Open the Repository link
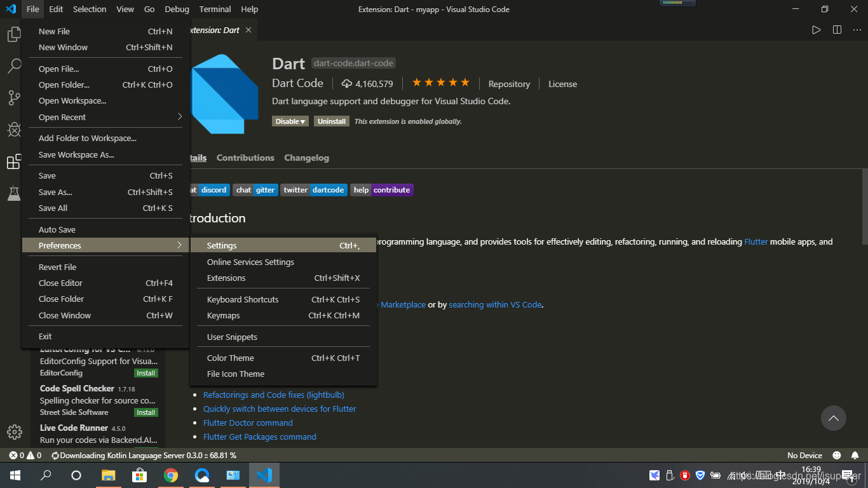868x488 pixels. 509,84
